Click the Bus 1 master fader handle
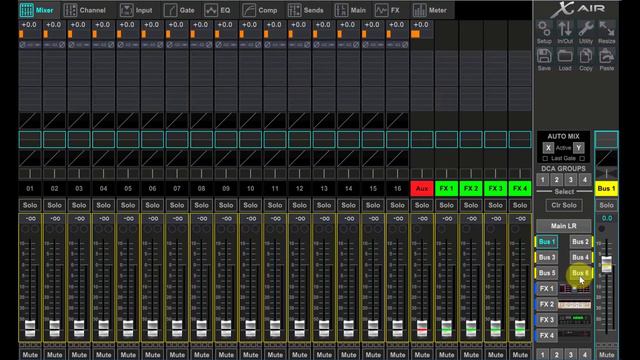640x360 pixels. 607,264
